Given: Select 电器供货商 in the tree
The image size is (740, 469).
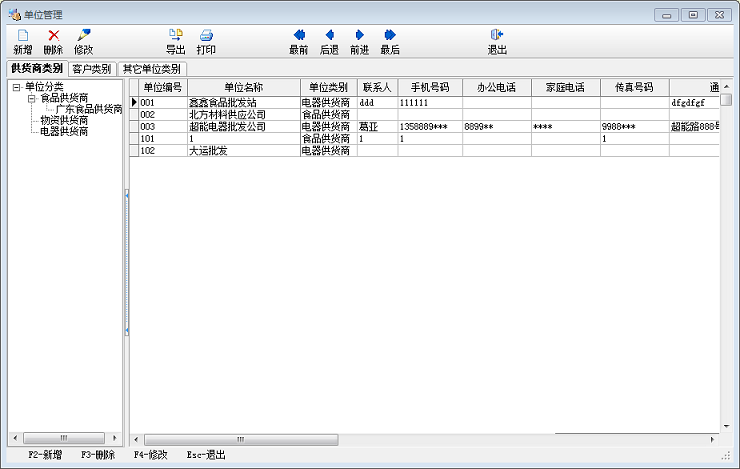Looking at the screenshot, I should pyautogui.click(x=64, y=132).
